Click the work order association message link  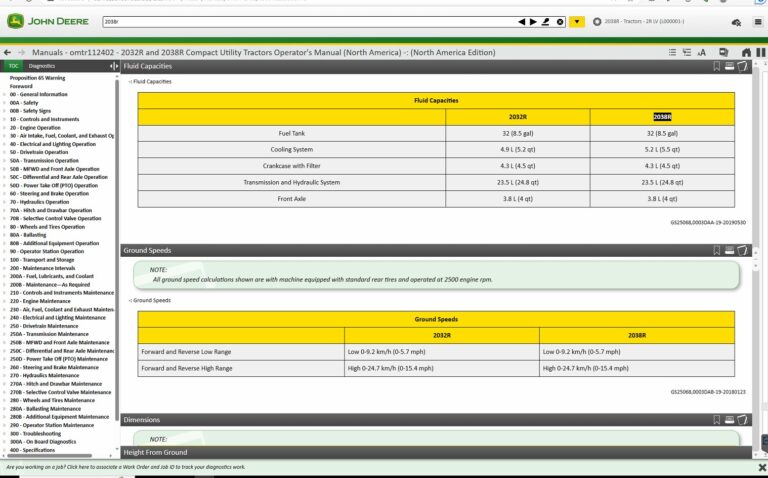click(126, 467)
